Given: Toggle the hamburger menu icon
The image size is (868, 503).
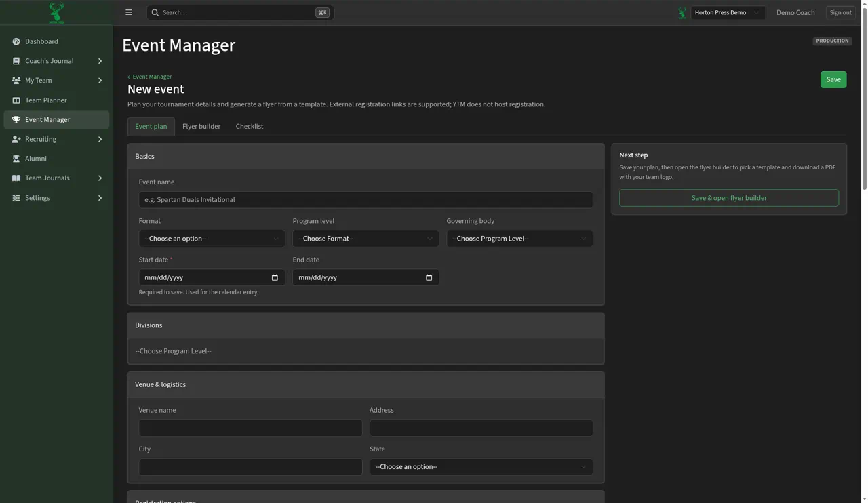Looking at the screenshot, I should coord(129,12).
